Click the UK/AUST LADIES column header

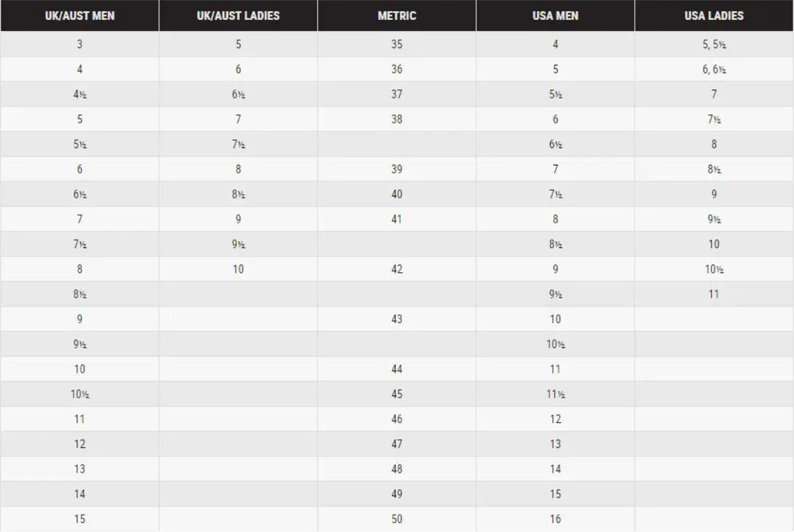(x=238, y=16)
